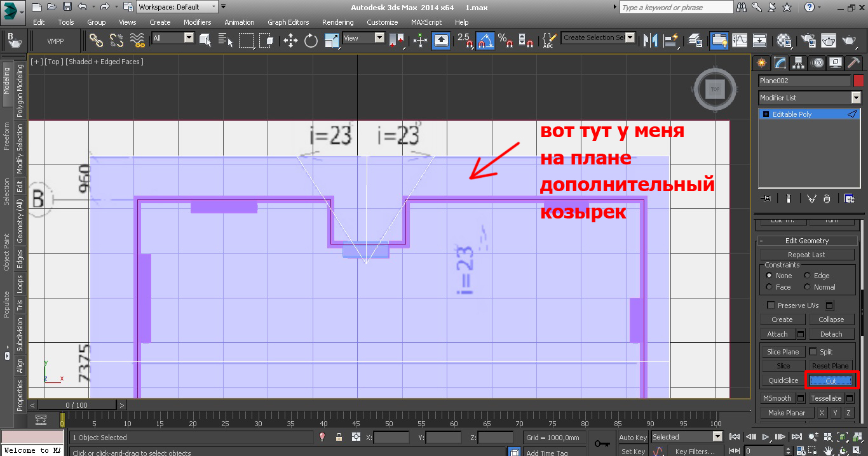Open Select by Name list icon
This screenshot has width=868, height=456.
[226, 41]
